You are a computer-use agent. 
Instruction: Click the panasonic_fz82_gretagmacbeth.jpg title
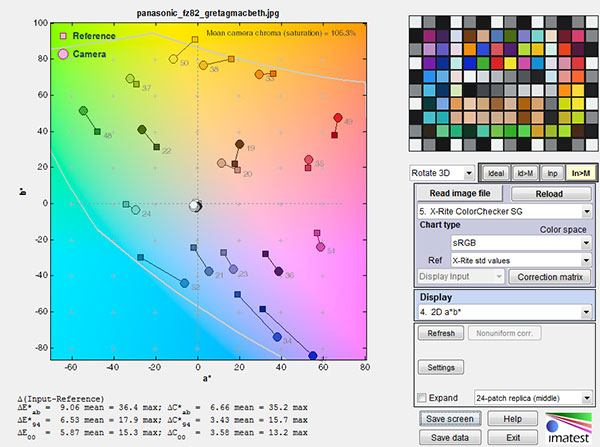pos(208,13)
